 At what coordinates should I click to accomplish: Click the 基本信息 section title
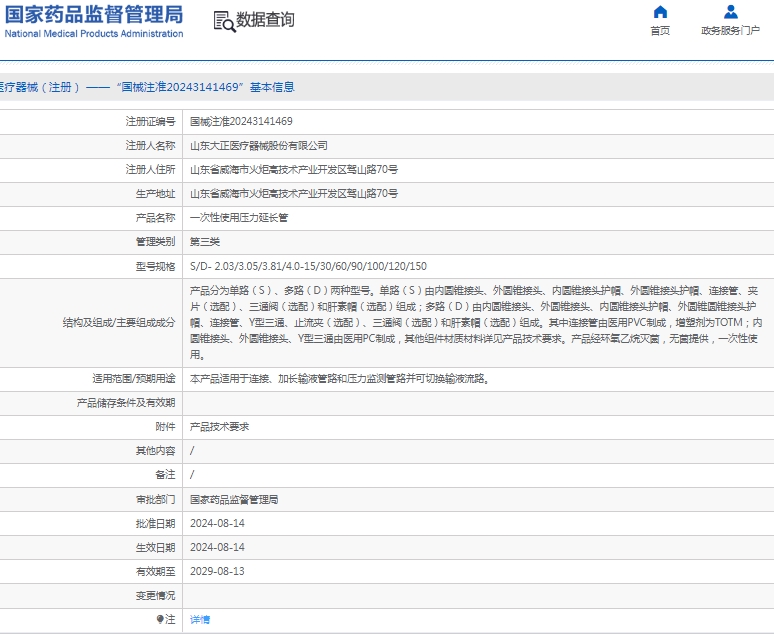(x=272, y=87)
